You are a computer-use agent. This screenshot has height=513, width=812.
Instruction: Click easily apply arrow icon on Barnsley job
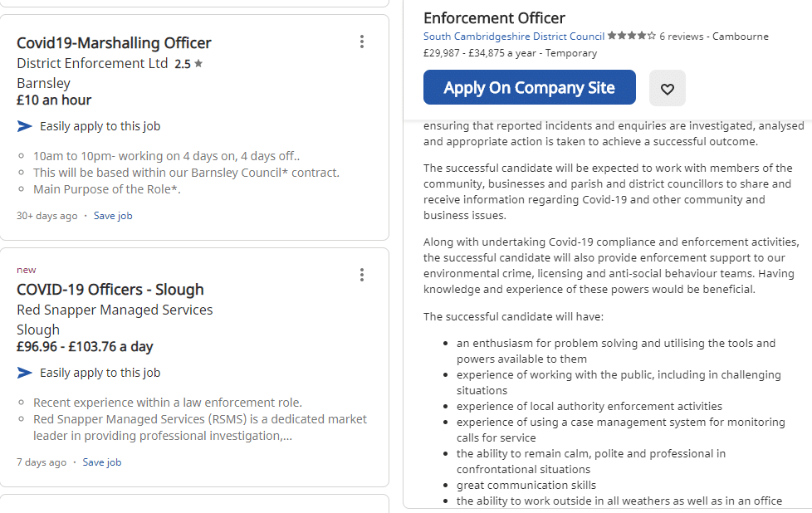[25, 126]
